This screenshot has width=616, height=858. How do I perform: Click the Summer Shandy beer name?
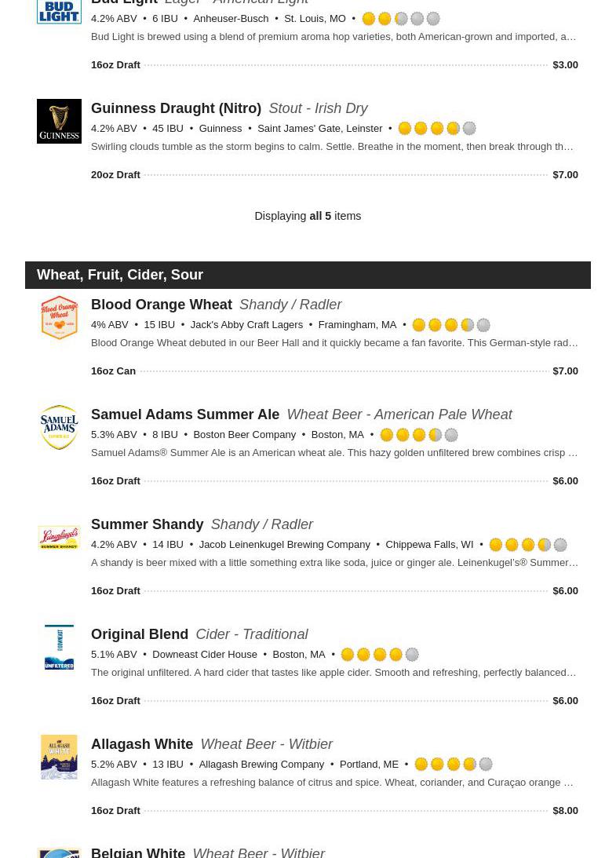tap(148, 524)
